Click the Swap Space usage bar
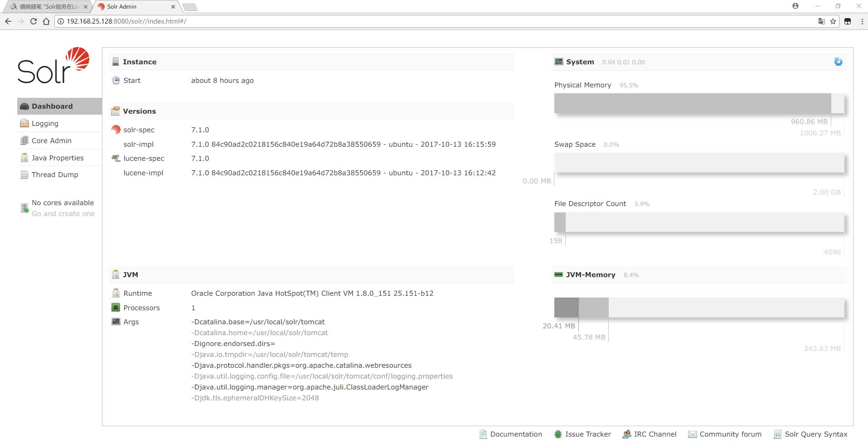 699,163
